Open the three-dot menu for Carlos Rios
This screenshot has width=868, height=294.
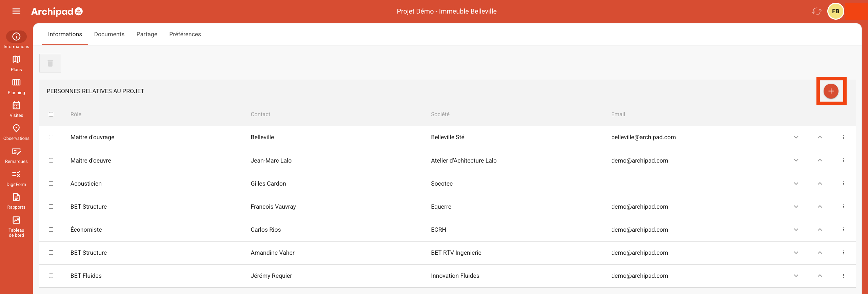[844, 230]
